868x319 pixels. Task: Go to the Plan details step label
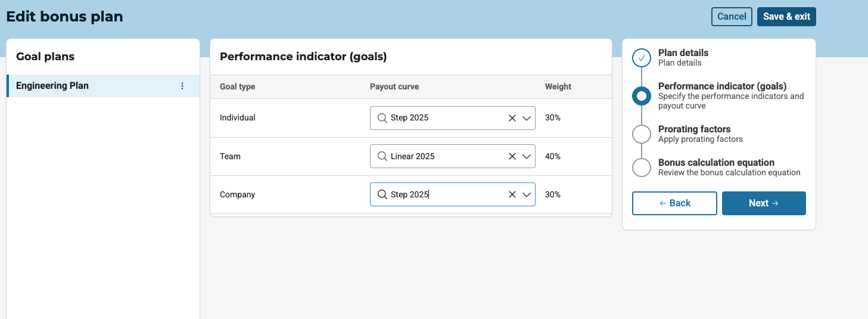683,53
